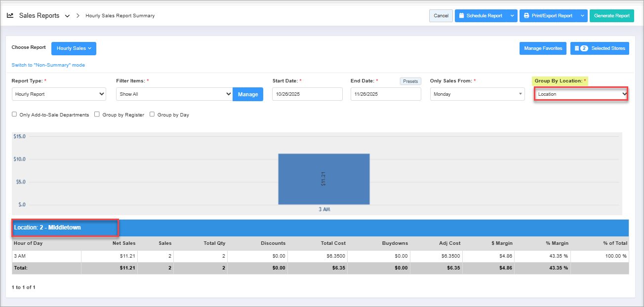Open the Hourly Sales report chooser

click(74, 48)
